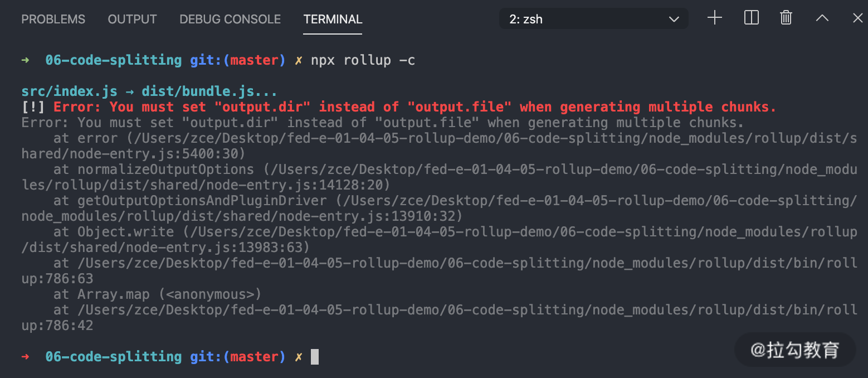Screen dimensions: 868x378
Task: Switch to the OUTPUT tab
Action: pyautogui.click(x=132, y=19)
